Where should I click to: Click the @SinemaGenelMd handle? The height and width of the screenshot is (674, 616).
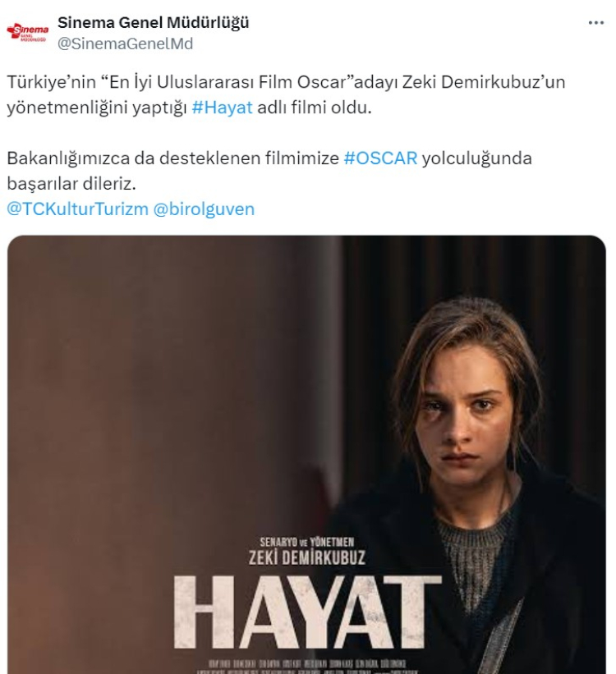[125, 44]
